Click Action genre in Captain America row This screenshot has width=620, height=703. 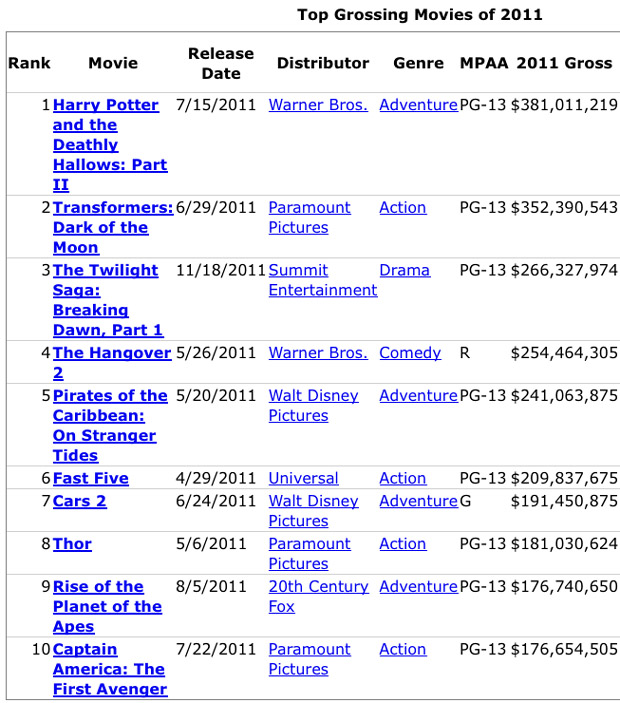click(x=403, y=649)
